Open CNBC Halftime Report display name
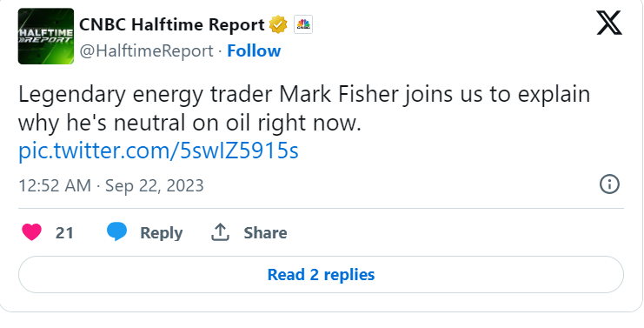 tap(172, 24)
